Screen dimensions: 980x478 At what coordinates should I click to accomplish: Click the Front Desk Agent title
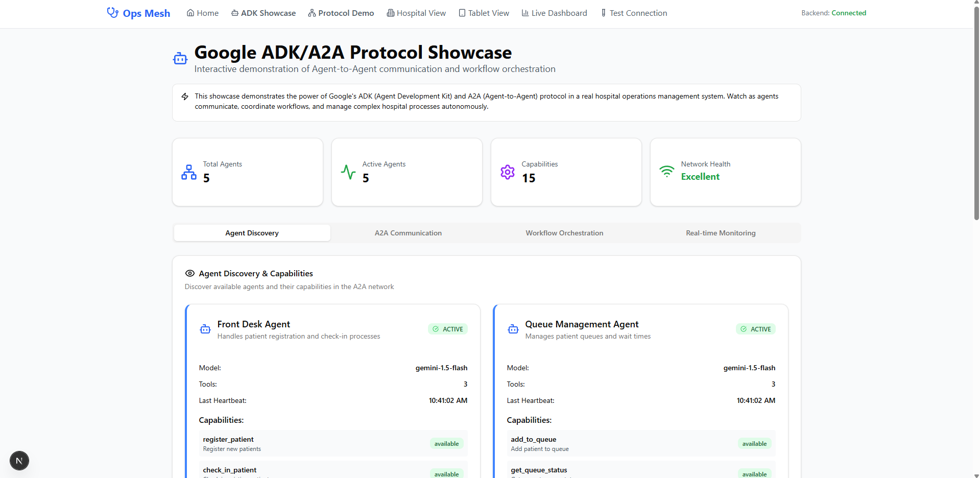pyautogui.click(x=254, y=324)
